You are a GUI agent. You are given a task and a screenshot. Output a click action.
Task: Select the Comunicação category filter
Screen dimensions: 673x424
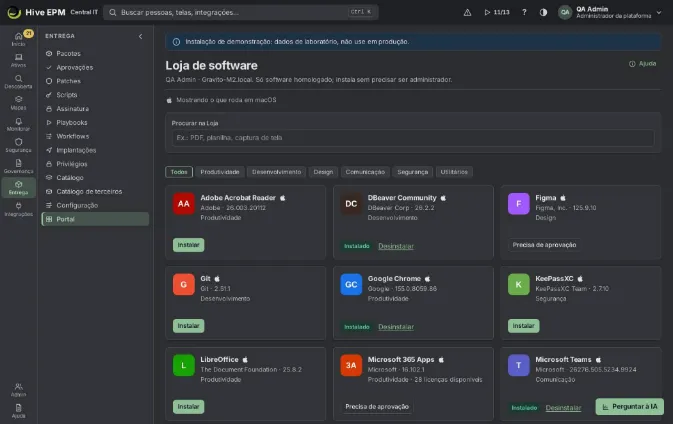pyautogui.click(x=365, y=172)
